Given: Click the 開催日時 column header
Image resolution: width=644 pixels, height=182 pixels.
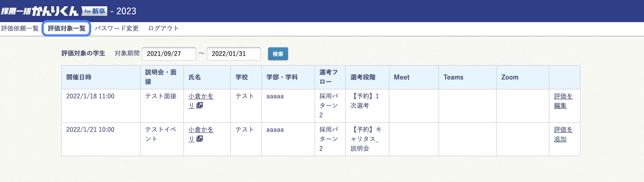Looking at the screenshot, I should pos(78,77).
